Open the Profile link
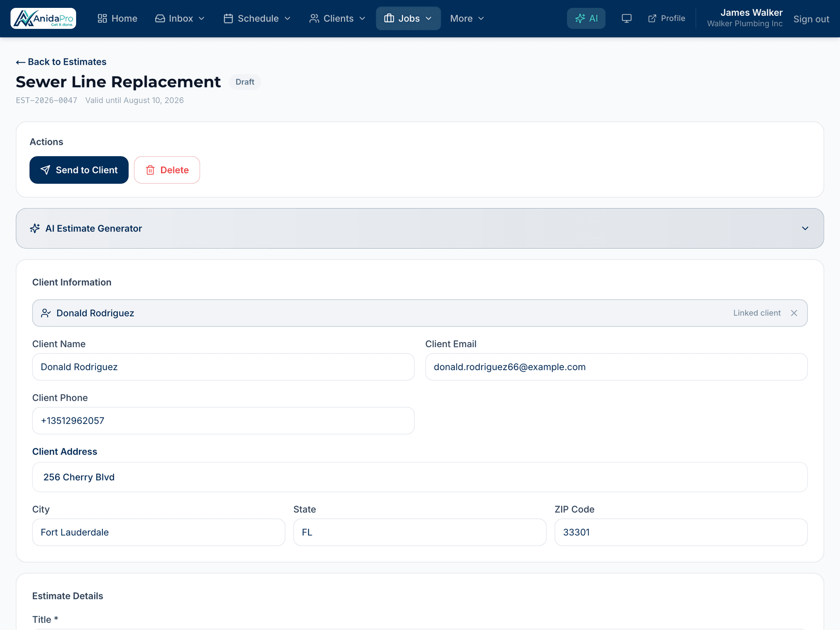The width and height of the screenshot is (840, 630). tap(666, 18)
